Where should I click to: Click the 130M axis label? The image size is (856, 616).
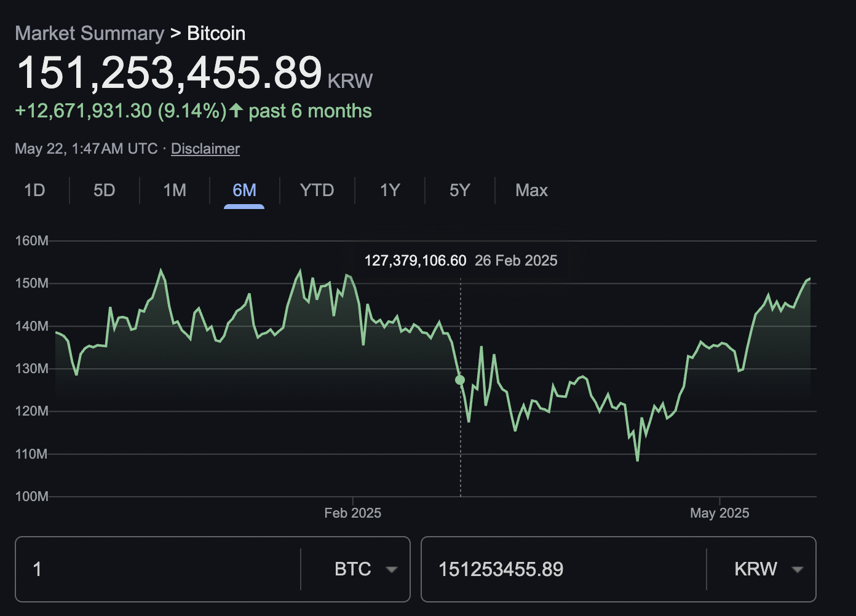(31, 368)
